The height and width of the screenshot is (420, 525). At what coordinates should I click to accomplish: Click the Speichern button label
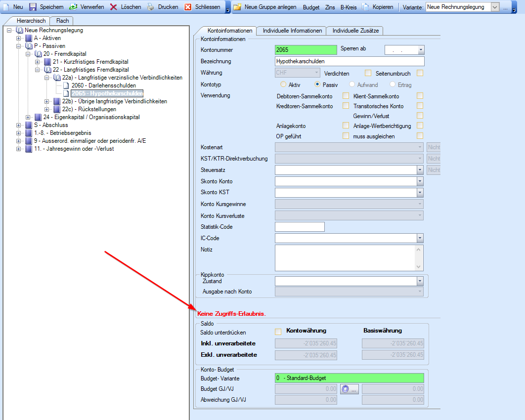click(51, 7)
